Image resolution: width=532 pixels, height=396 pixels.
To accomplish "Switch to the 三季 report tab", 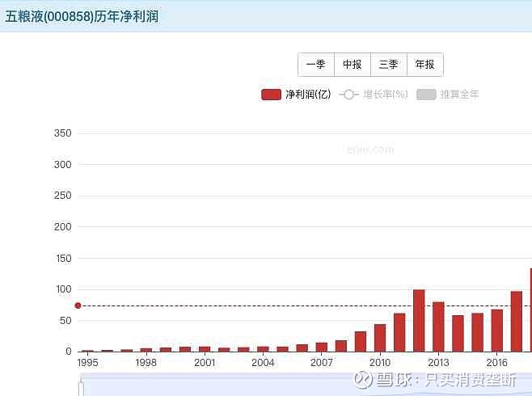I will pos(388,65).
